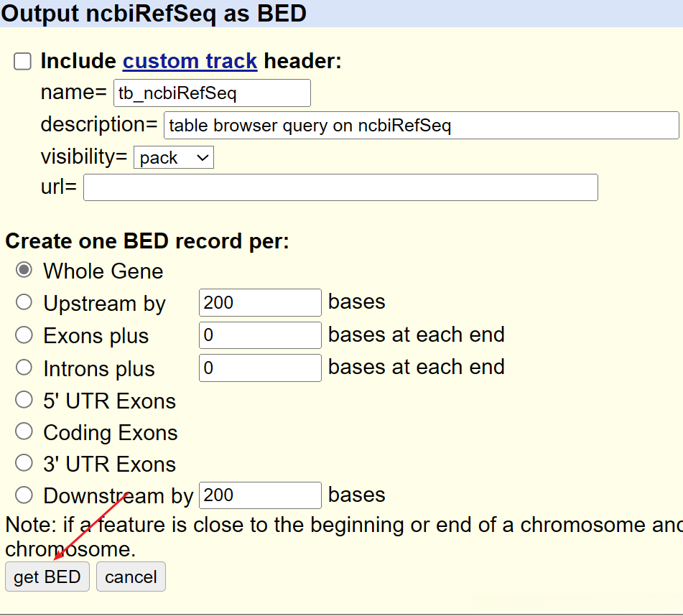Click the Exons plus bases field
Screen dimensions: 683x616
point(260,335)
